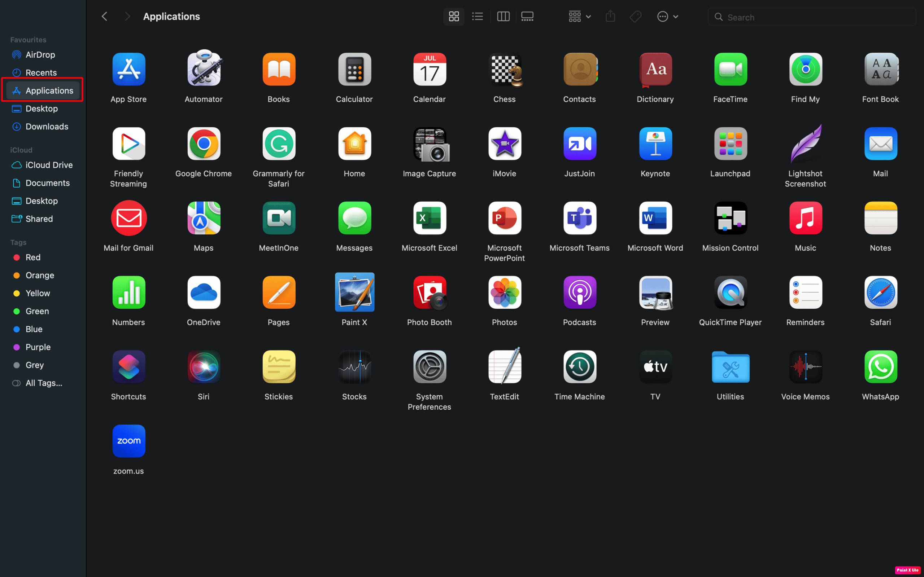The height and width of the screenshot is (577, 924).
Task: Open Downloads folder in sidebar
Action: pyautogui.click(x=47, y=126)
